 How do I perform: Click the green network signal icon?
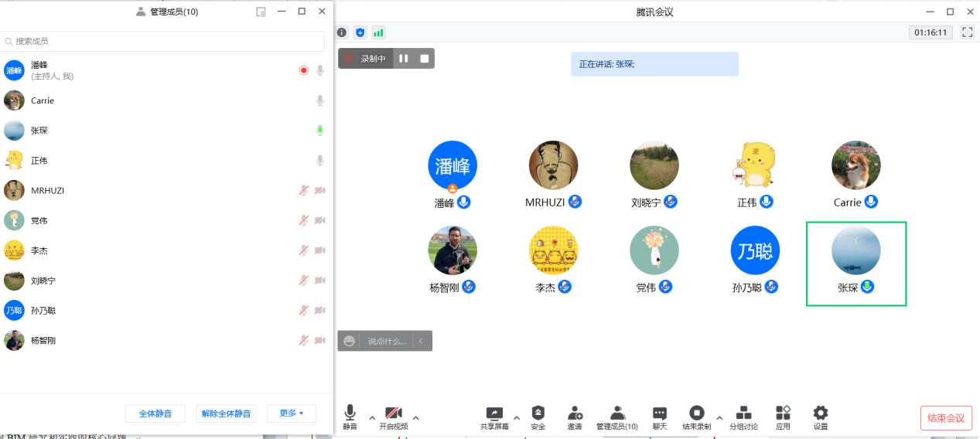click(378, 32)
